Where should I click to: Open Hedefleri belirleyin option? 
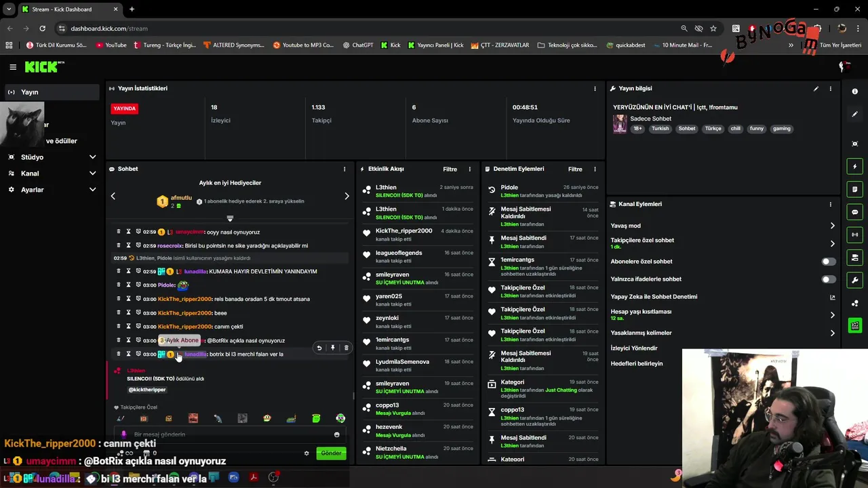coord(637,364)
